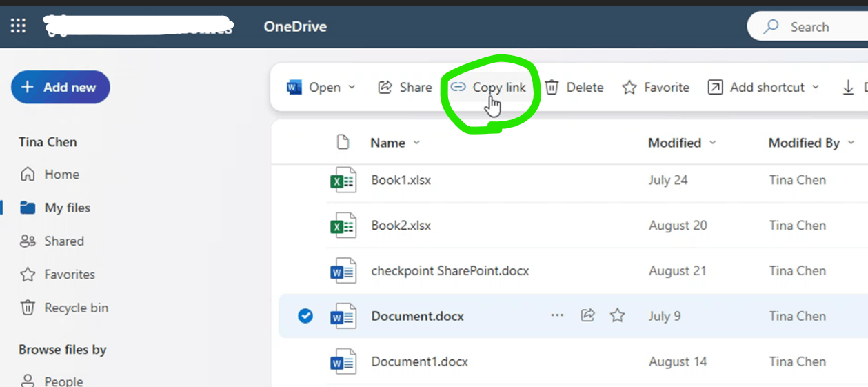Click August 21 modified date
This screenshot has height=387, width=868.
click(x=678, y=271)
